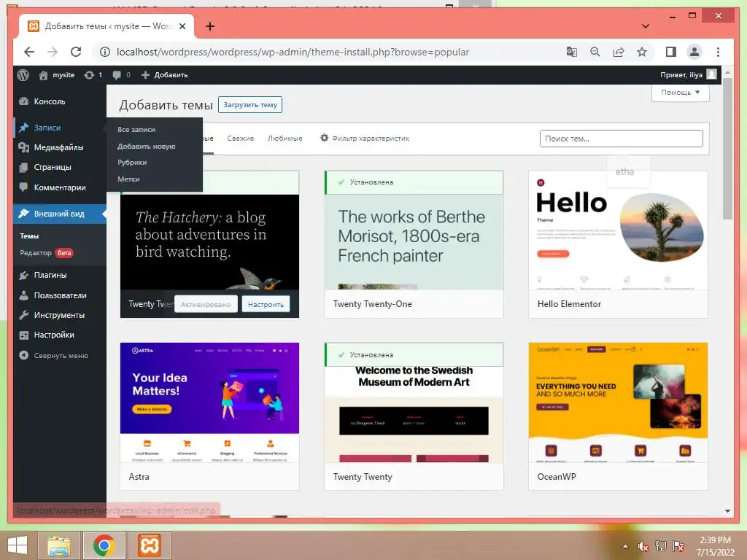
Task: Open the zoom magnifier icon in address bar
Action: click(595, 52)
